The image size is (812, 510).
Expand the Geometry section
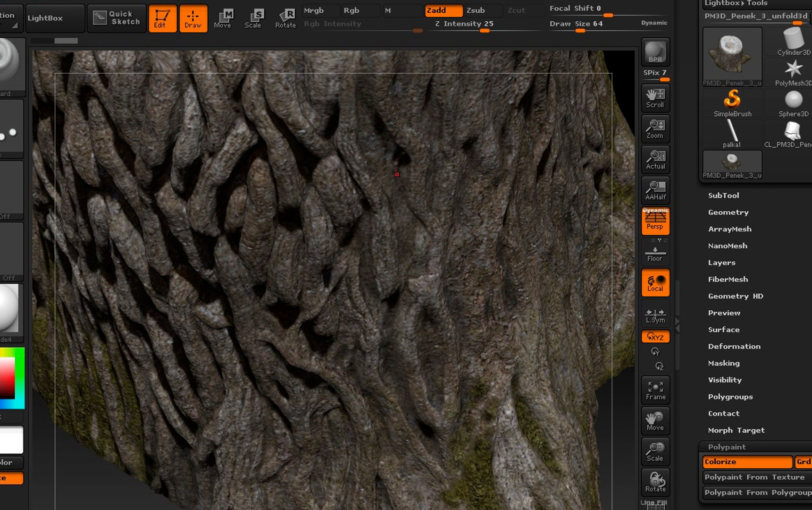point(728,212)
